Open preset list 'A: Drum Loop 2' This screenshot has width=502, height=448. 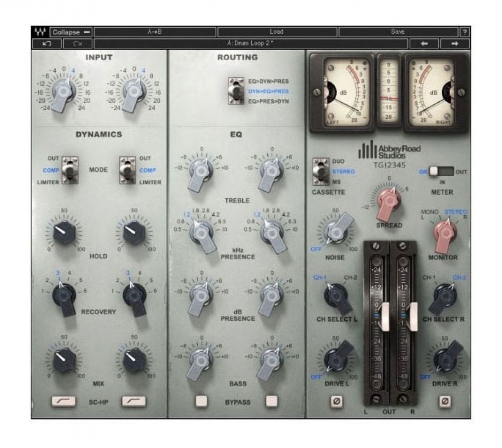pyautogui.click(x=251, y=43)
